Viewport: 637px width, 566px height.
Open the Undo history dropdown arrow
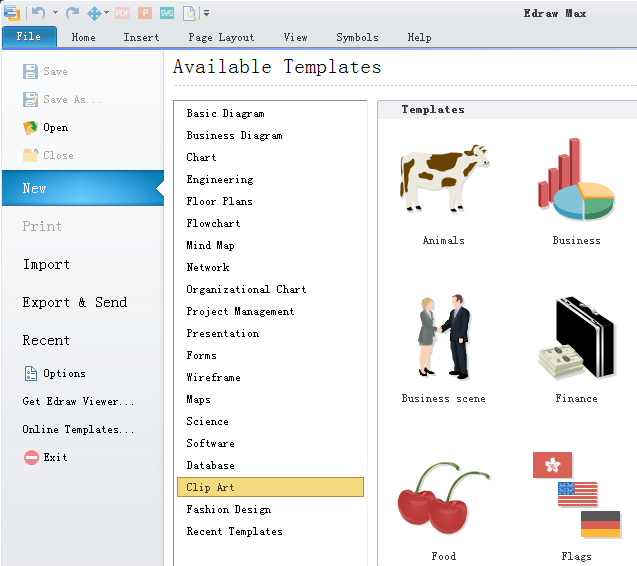pyautogui.click(x=55, y=13)
